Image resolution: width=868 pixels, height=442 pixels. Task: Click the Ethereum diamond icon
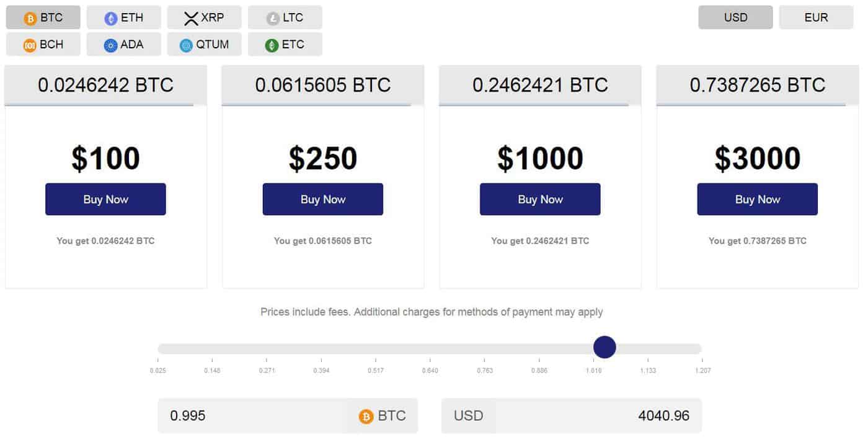click(x=109, y=17)
